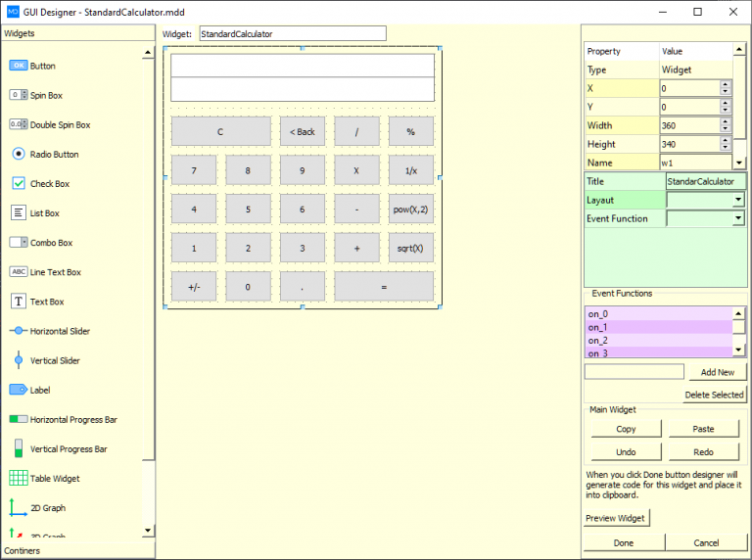Viewport: 752px width, 560px height.
Task: Select on_0 in Event Functions list
Action: coord(659,313)
